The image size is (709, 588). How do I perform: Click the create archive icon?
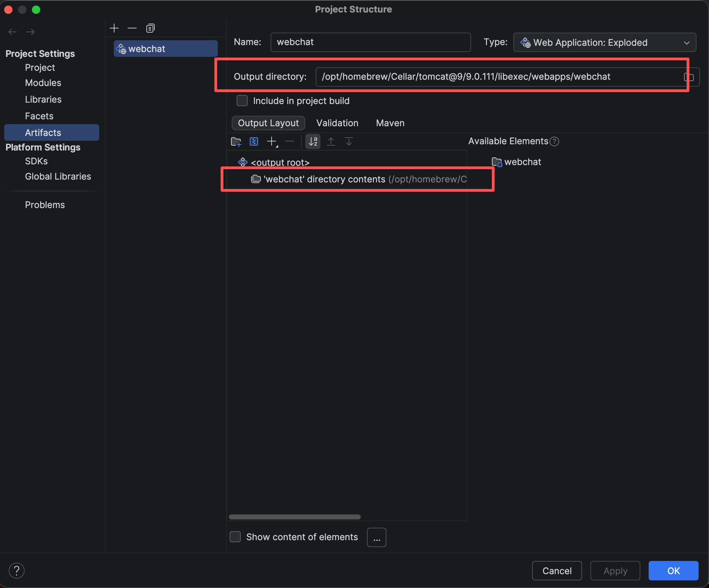pos(254,141)
